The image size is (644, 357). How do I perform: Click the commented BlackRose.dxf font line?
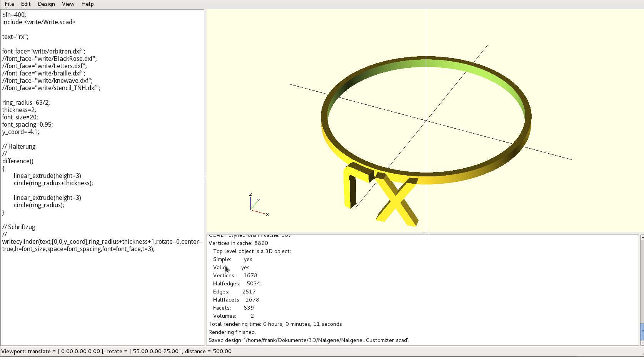click(x=50, y=59)
